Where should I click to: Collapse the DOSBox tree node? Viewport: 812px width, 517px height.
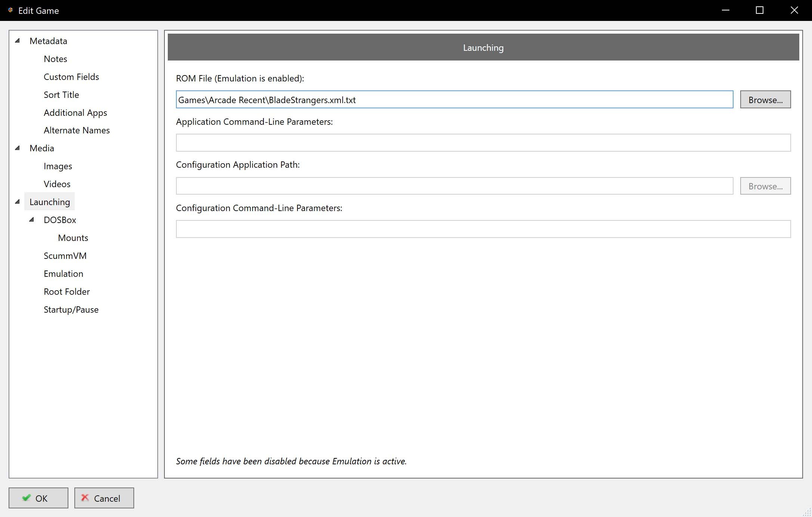click(x=32, y=220)
